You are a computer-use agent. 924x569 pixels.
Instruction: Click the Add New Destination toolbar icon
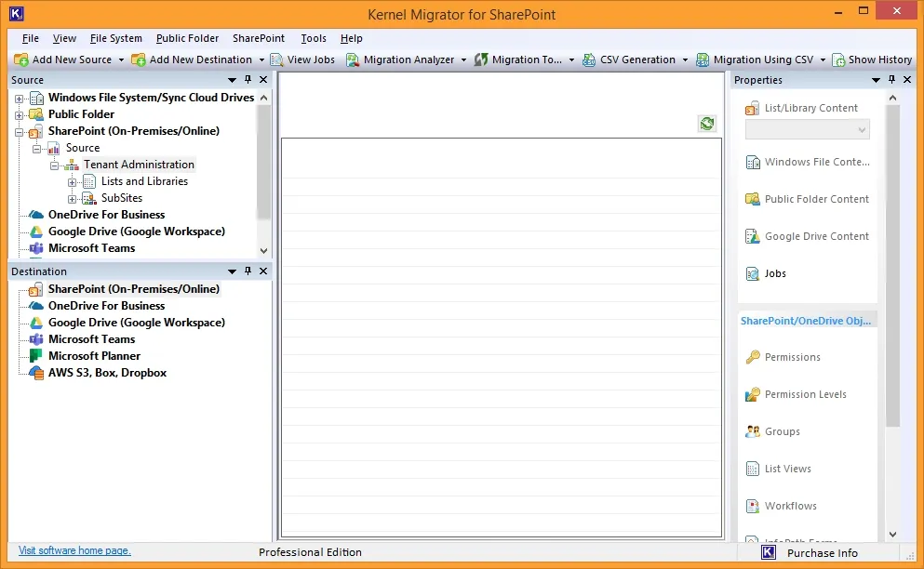point(139,60)
